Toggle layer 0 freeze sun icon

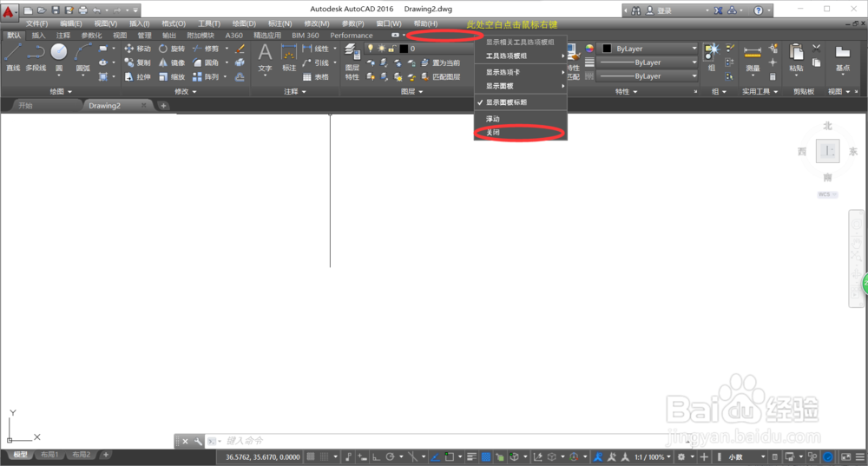[381, 49]
